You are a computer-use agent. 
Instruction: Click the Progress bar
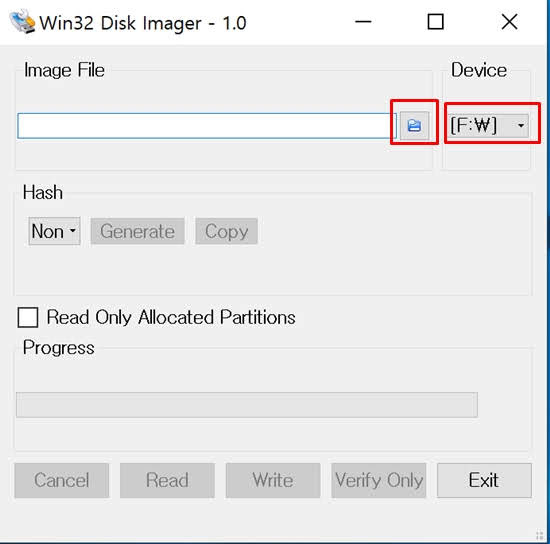coord(247,405)
